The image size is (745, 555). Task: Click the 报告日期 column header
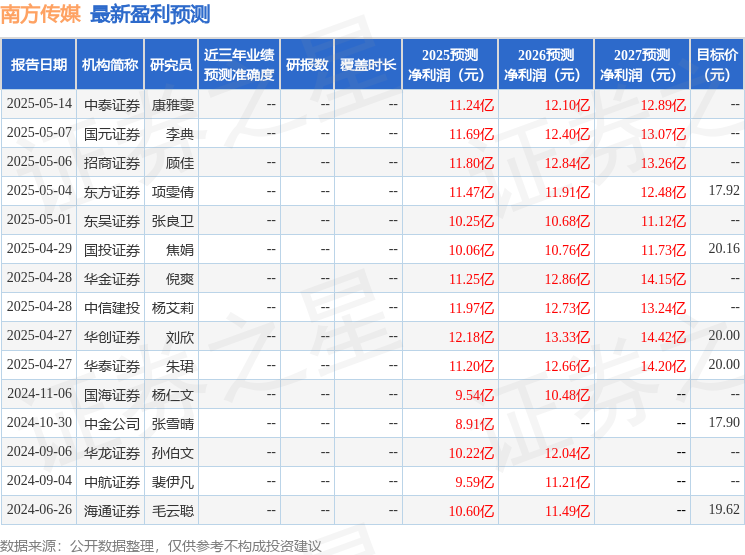(x=38, y=65)
